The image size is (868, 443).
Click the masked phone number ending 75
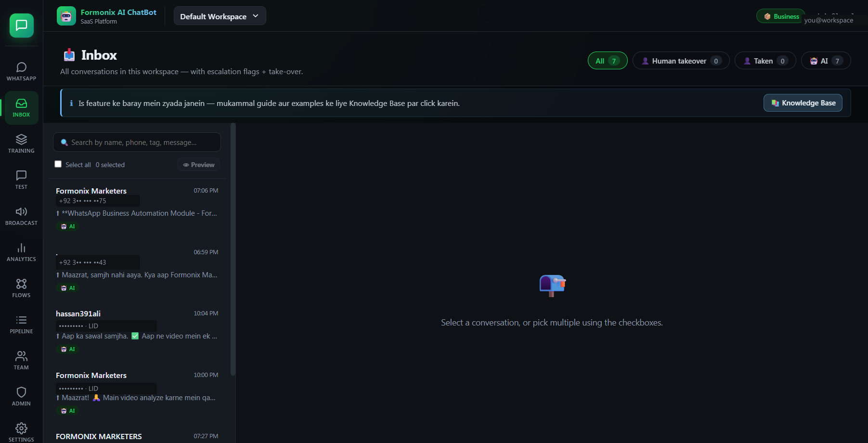83,201
